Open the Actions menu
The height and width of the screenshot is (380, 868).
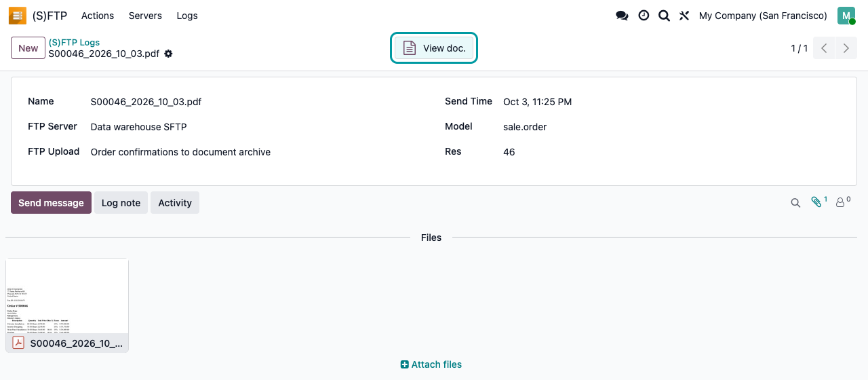click(98, 16)
